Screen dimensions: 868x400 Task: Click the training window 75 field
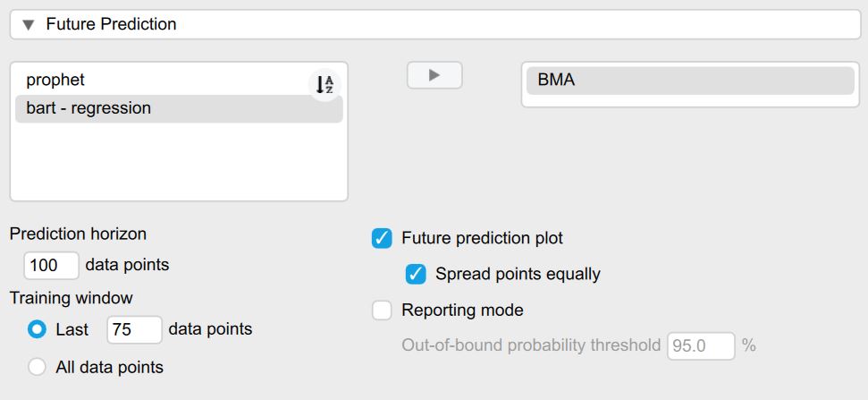[x=134, y=329]
